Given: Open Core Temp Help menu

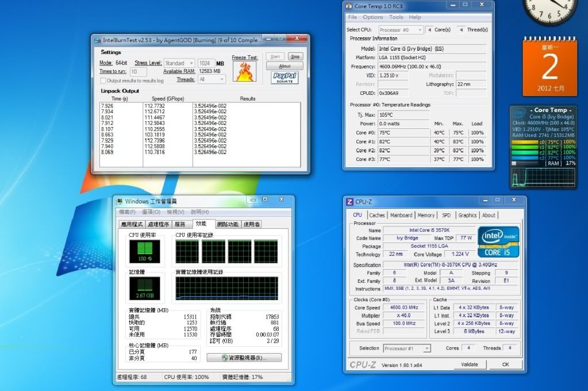Looking at the screenshot, I should click(415, 17).
